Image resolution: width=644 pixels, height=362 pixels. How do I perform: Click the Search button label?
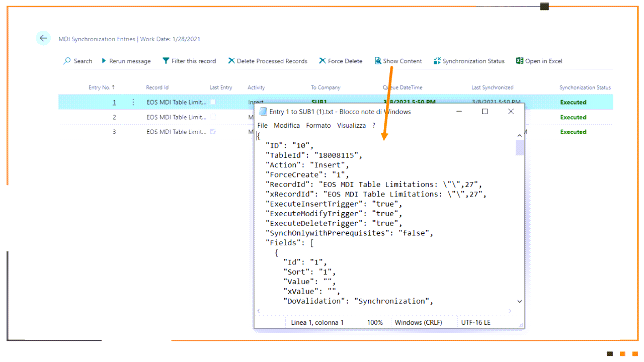(x=83, y=61)
